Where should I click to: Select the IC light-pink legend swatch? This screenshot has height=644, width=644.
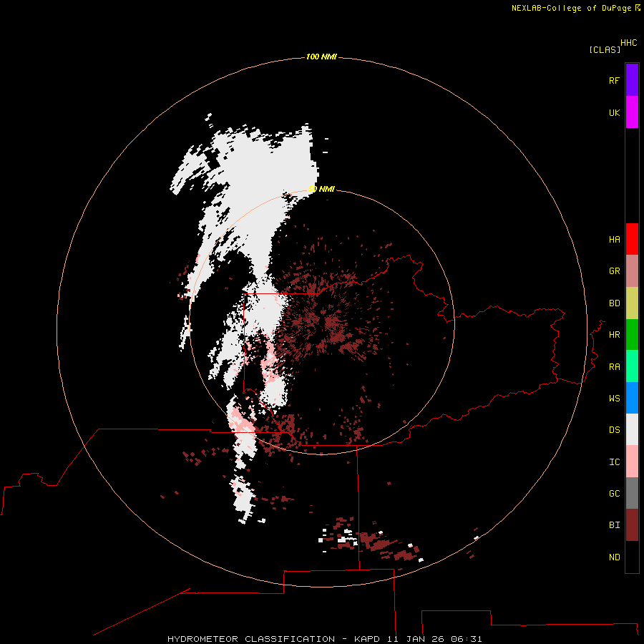click(x=632, y=462)
